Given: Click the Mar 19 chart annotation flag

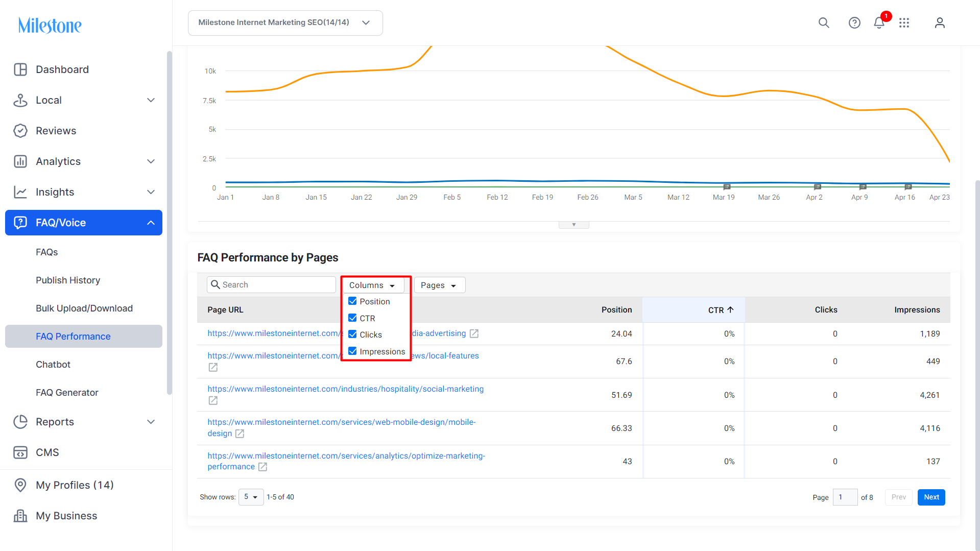Looking at the screenshot, I should (x=727, y=187).
